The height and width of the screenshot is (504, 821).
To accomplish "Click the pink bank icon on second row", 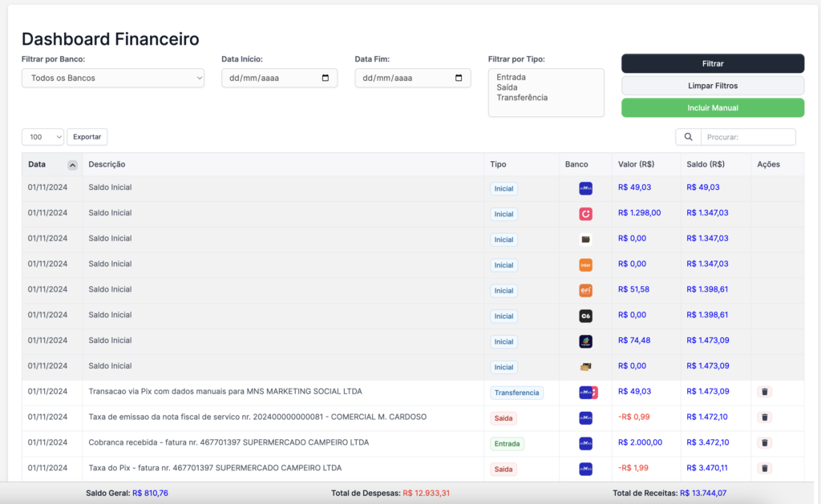I will (586, 212).
